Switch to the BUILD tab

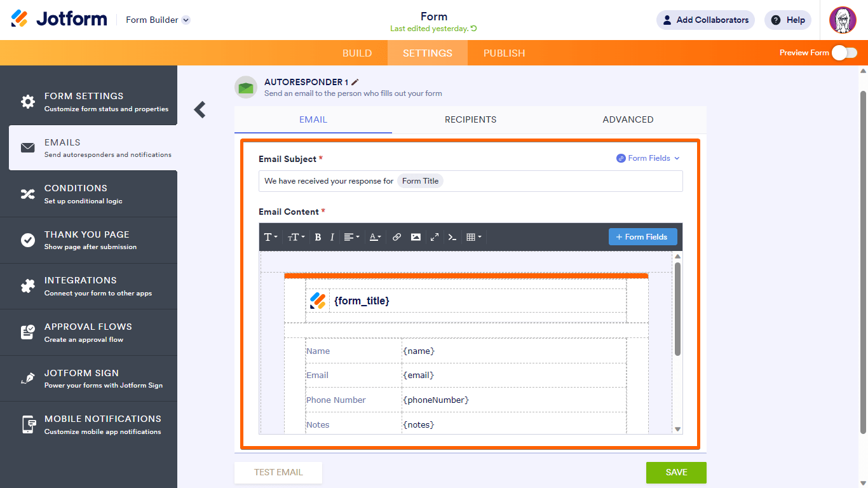pyautogui.click(x=357, y=53)
